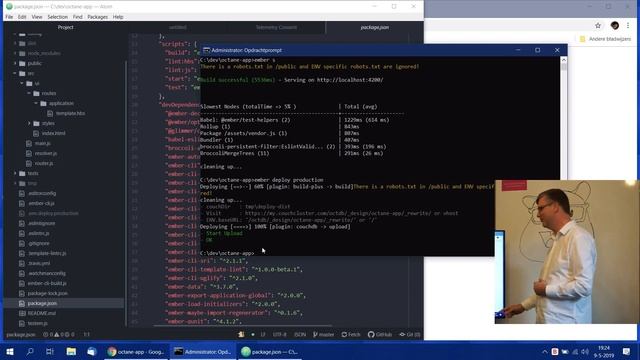Click the master branch indicator

click(x=323, y=335)
